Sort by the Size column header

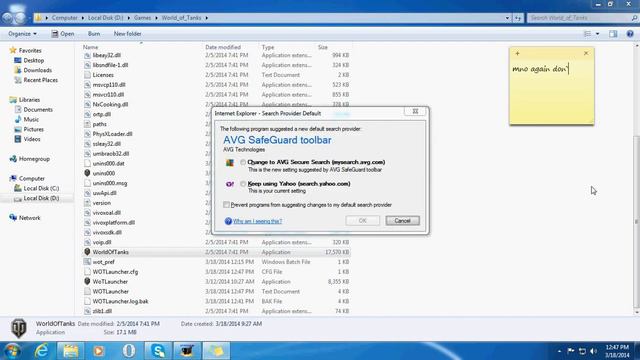tap(323, 47)
